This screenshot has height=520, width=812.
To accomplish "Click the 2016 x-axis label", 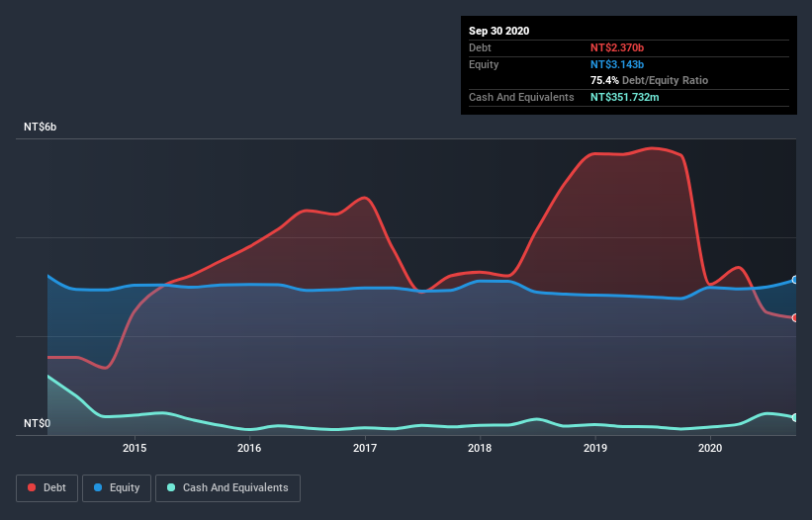I will [x=249, y=448].
